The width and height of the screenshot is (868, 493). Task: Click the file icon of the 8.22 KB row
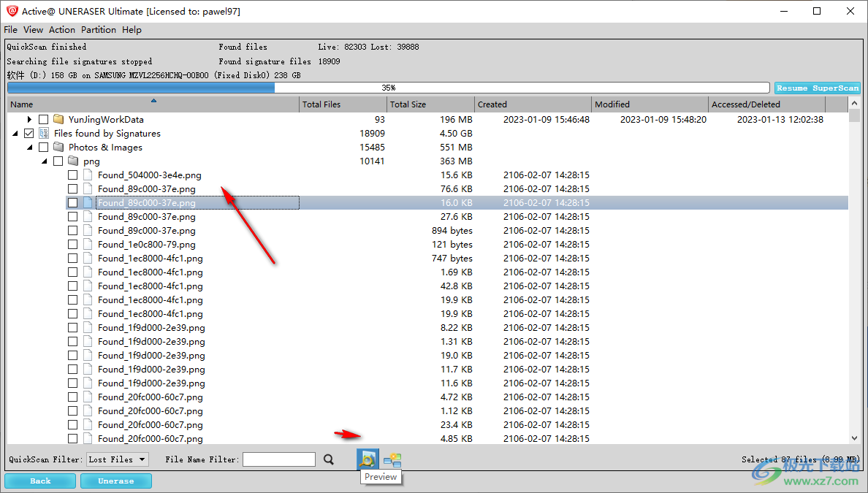pyautogui.click(x=88, y=327)
